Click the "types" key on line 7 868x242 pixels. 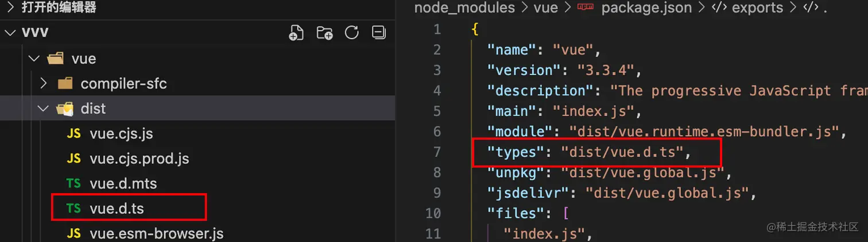[516, 152]
